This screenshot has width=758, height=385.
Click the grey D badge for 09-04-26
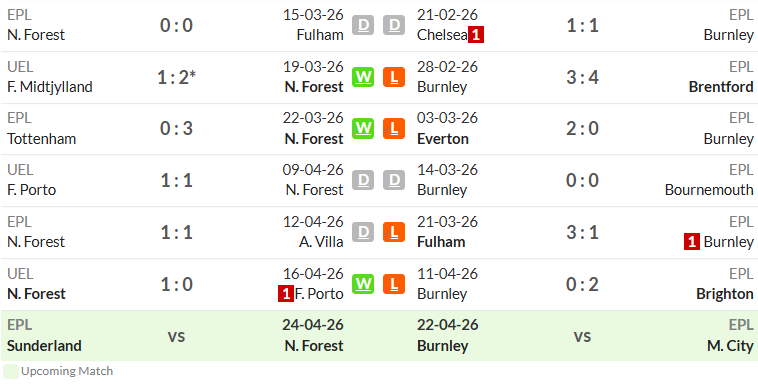point(363,180)
